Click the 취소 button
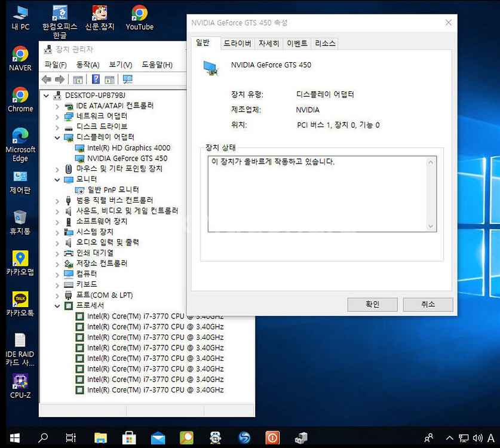 [428, 305]
